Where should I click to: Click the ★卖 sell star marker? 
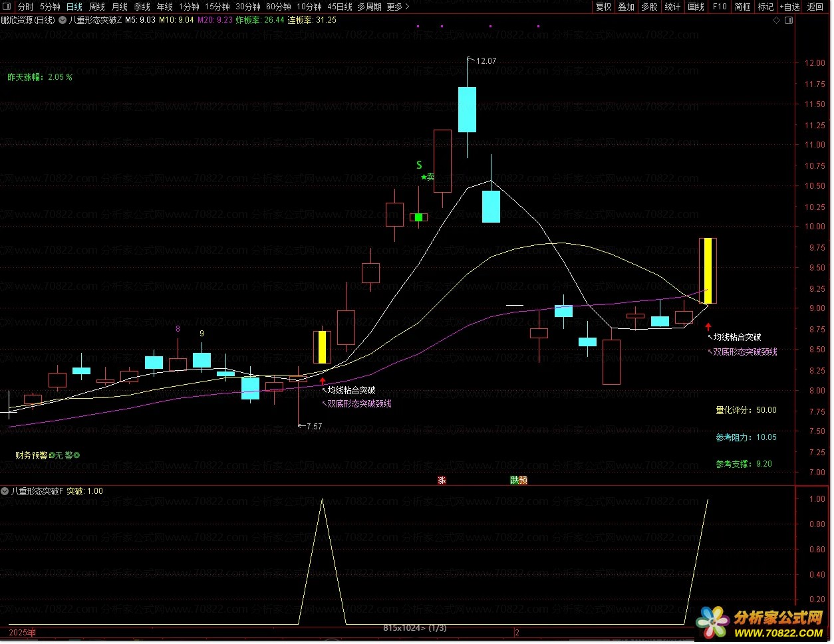click(x=428, y=177)
